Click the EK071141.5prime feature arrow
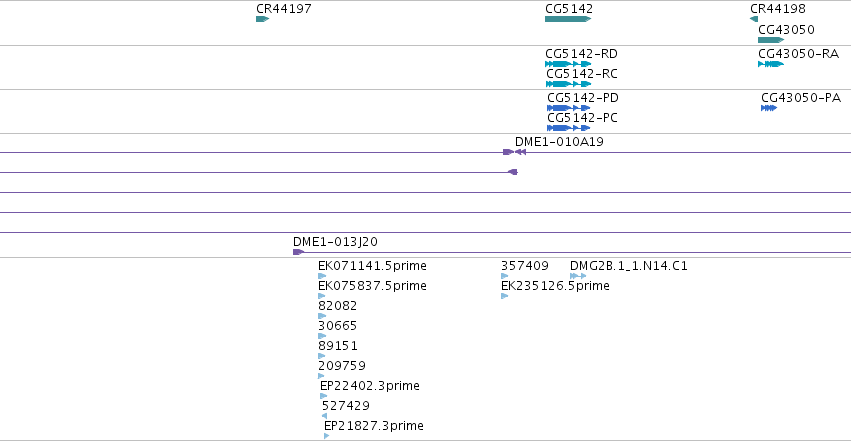The height and width of the screenshot is (441, 851). (x=322, y=276)
